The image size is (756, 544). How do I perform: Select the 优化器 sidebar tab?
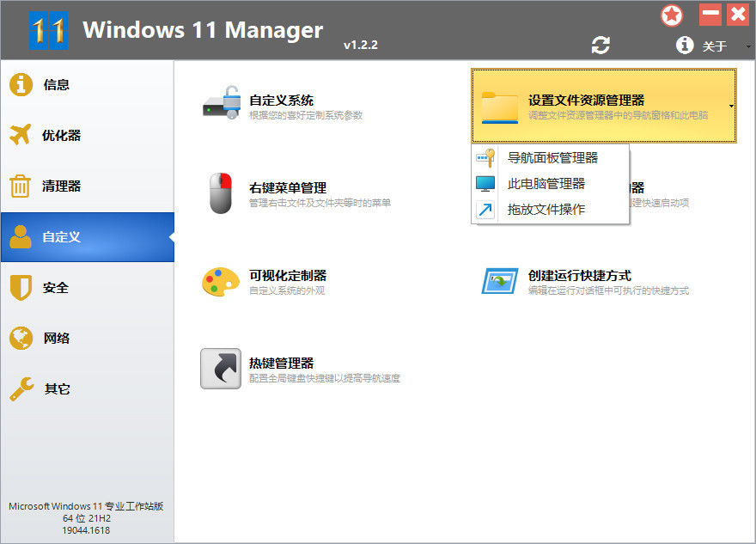pos(88,136)
